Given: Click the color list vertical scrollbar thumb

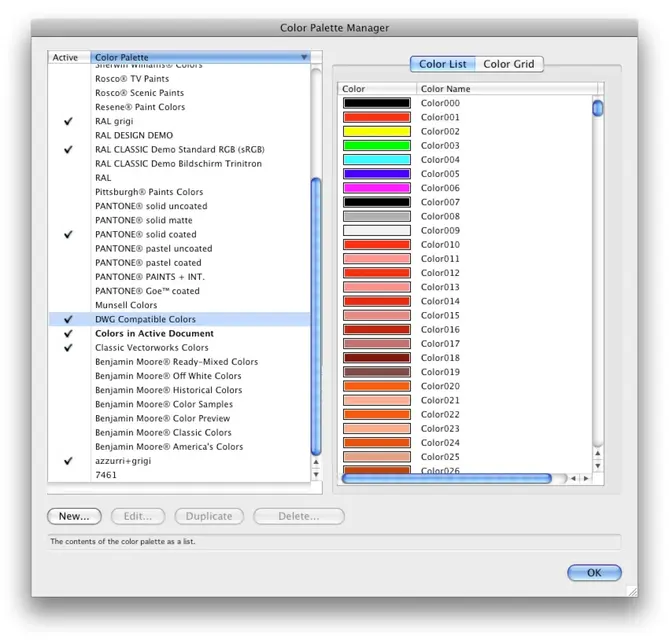Looking at the screenshot, I should (598, 108).
